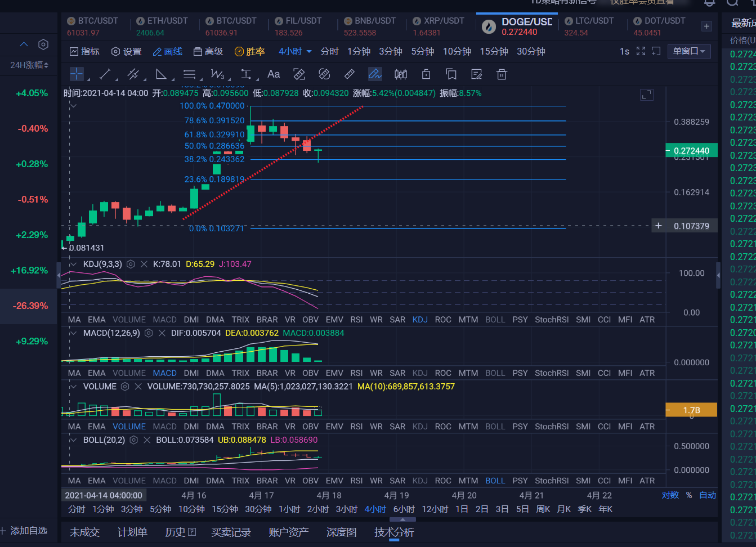Click the hexagon settings icon in left sidebar
The image size is (756, 547).
pyautogui.click(x=43, y=44)
